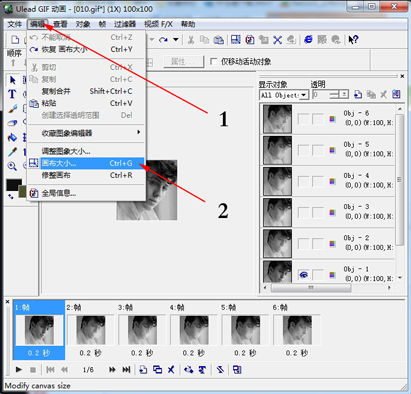The image size is (411, 394).
Task: Click object list scroll-down arrow
Action: pos(400,277)
